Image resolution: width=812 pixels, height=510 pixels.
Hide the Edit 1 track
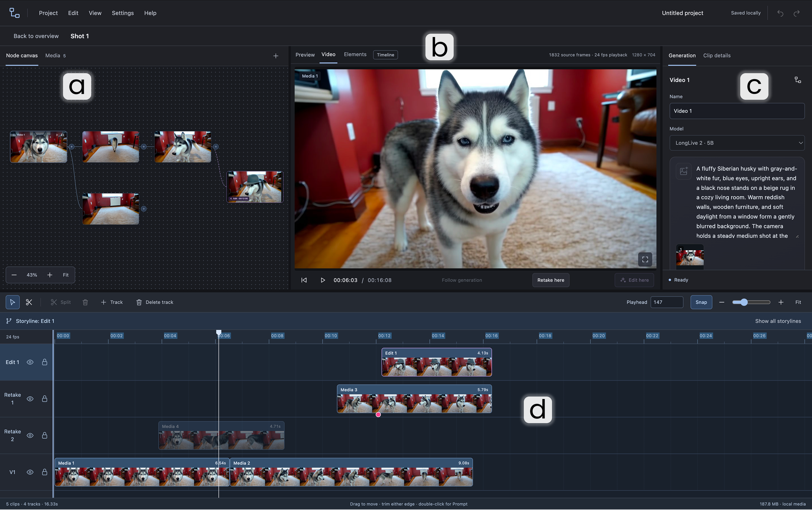coord(30,362)
